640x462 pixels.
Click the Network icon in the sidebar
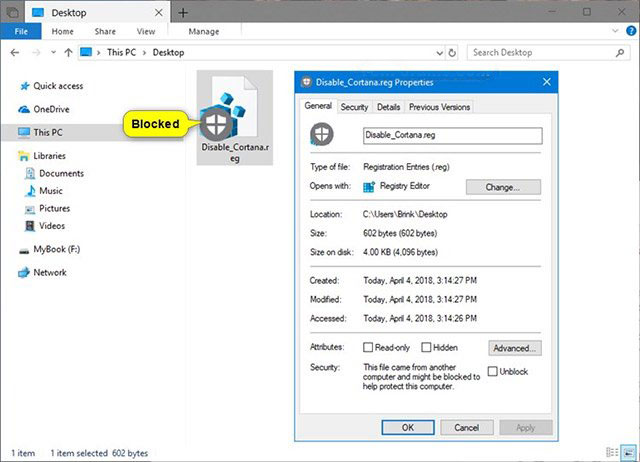(24, 272)
